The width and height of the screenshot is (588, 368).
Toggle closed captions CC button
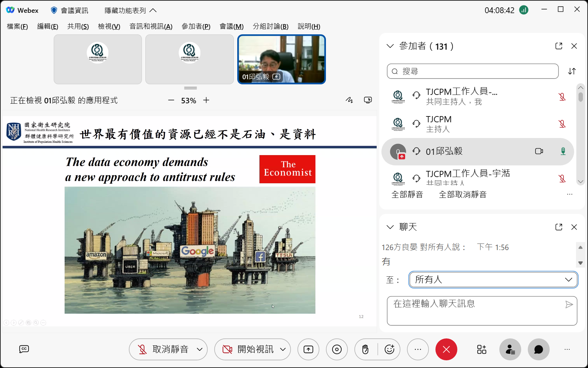tap(24, 349)
